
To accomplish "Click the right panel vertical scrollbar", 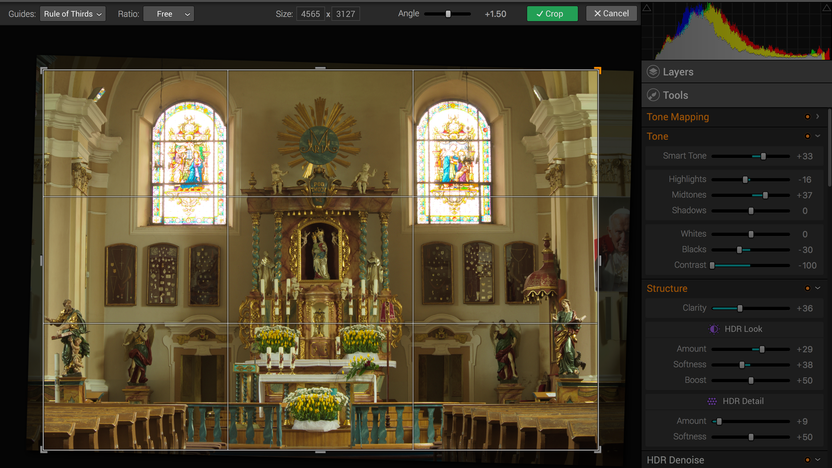I will click(829, 148).
